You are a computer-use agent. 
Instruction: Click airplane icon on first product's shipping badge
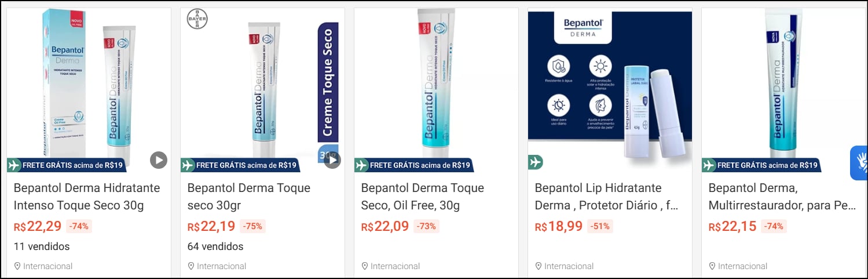[x=15, y=165]
